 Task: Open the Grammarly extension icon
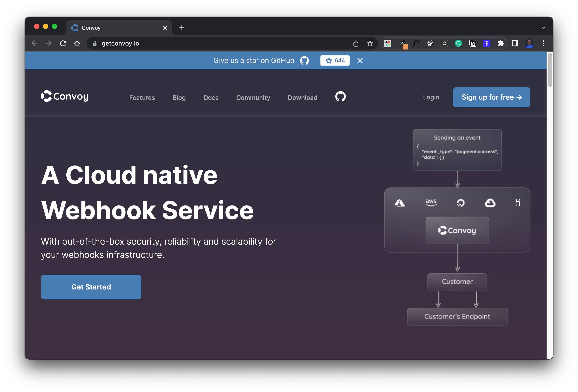point(458,44)
